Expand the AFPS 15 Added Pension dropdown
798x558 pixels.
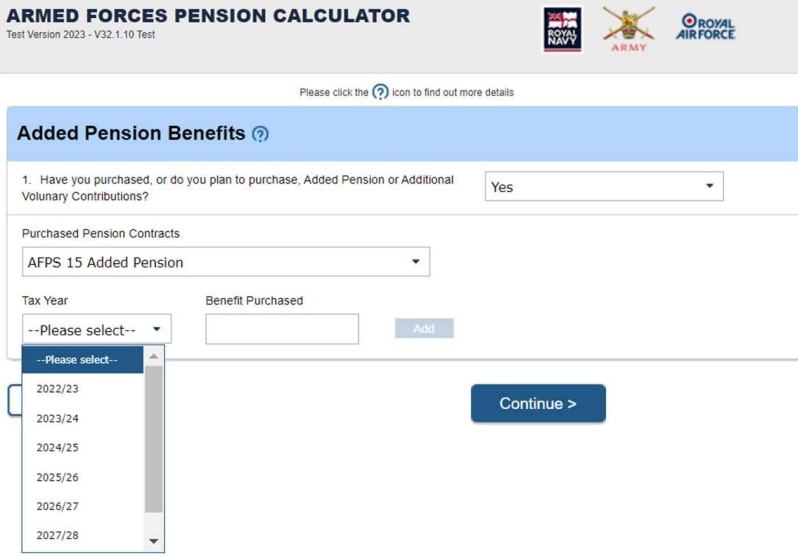tap(226, 262)
